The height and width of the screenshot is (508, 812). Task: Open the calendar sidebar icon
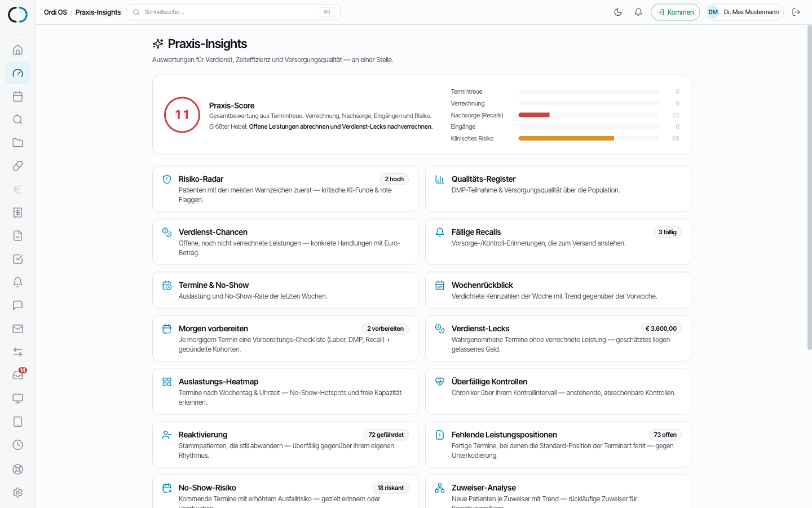click(17, 97)
